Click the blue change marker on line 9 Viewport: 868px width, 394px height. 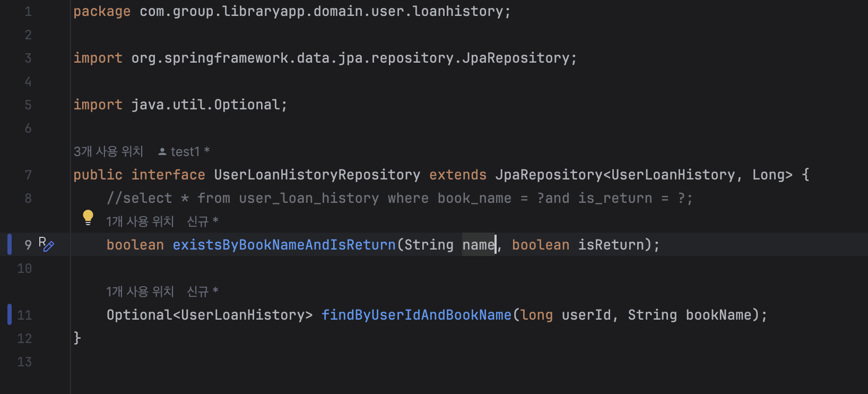10,244
